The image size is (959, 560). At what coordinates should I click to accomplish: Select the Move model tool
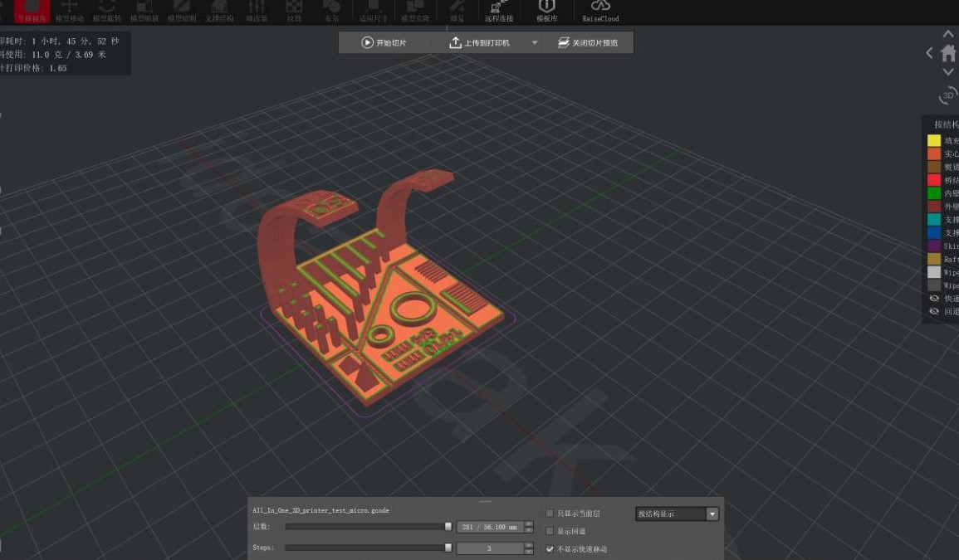[69, 11]
